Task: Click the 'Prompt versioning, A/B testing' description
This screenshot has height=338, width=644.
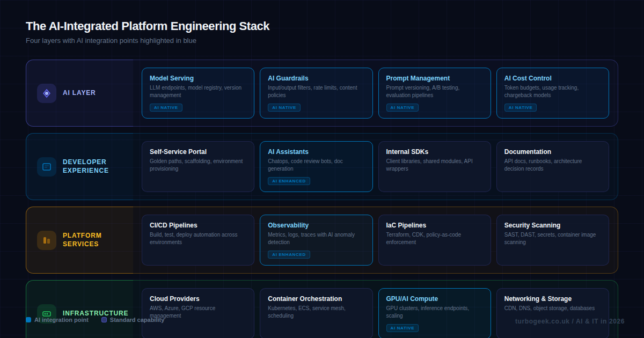Action: [423, 91]
